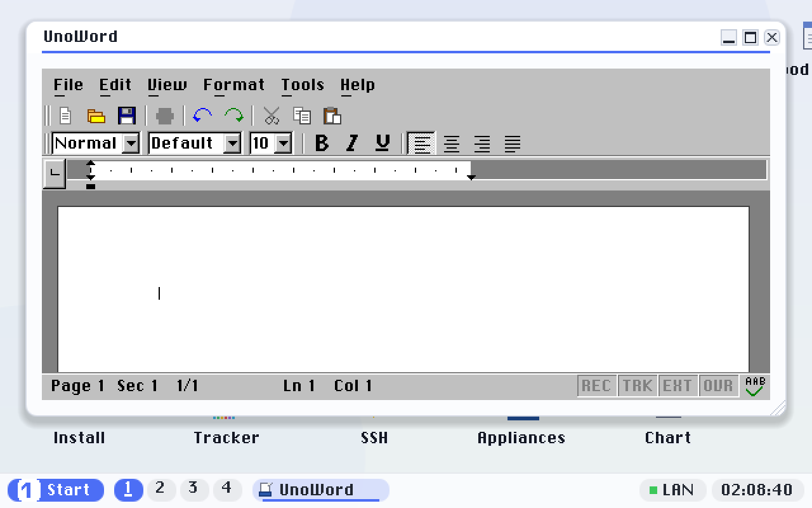Open a file with the folder icon
The image size is (812, 508).
click(96, 116)
